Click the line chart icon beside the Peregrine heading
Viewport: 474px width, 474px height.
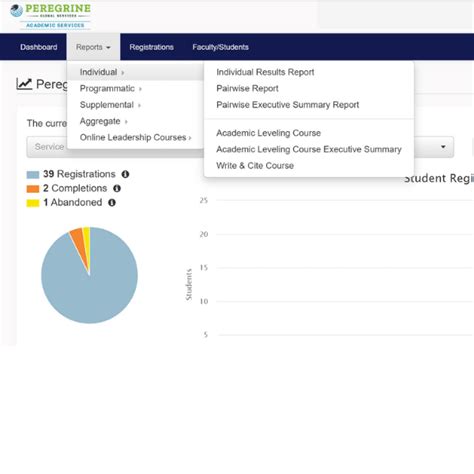24,84
